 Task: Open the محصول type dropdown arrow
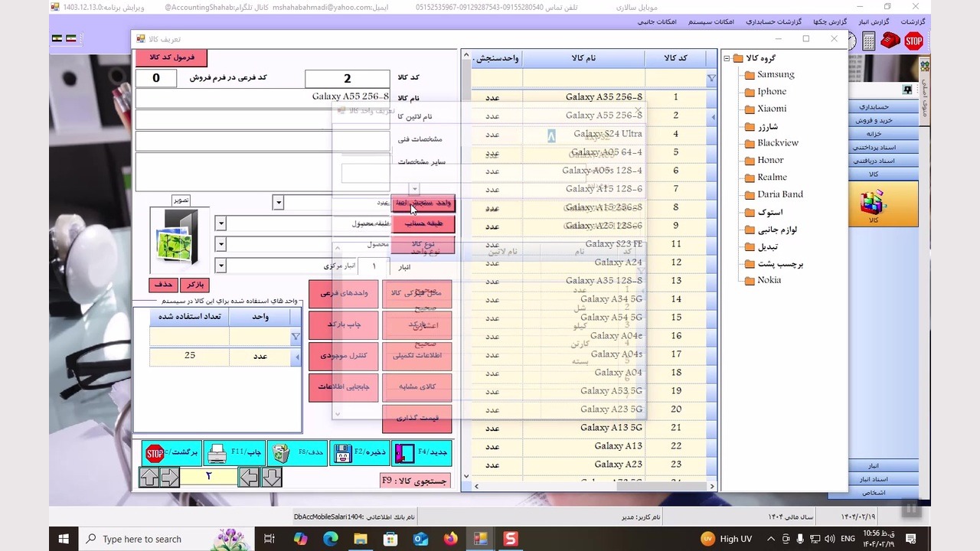220,244
